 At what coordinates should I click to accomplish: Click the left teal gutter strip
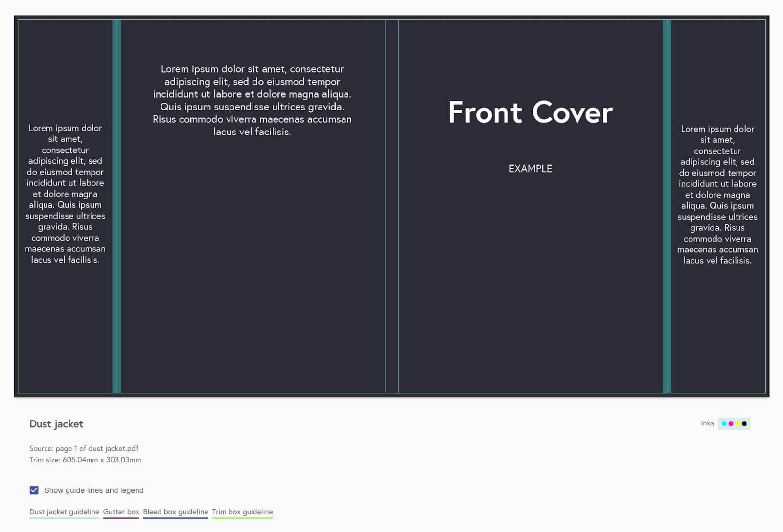(x=116, y=205)
